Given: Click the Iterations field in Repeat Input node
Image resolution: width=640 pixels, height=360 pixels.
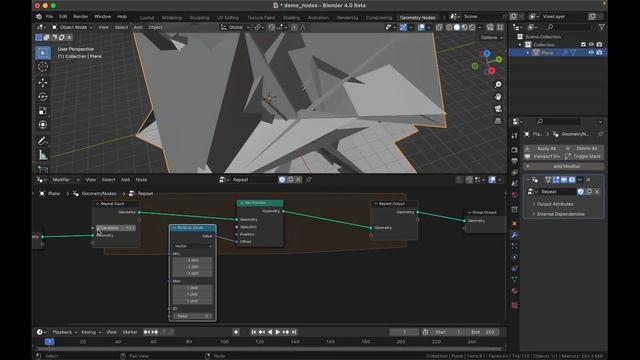Looking at the screenshot, I should click(116, 228).
